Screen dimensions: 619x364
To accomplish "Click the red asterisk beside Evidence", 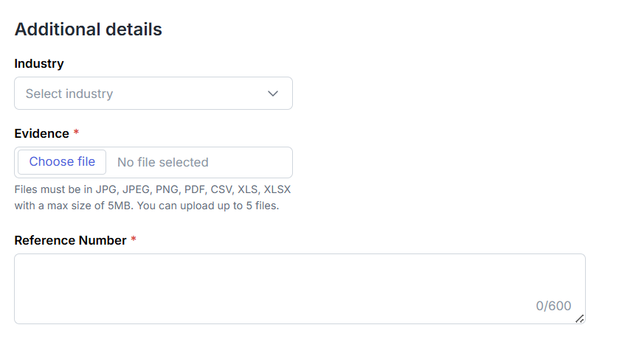I will click(76, 133).
